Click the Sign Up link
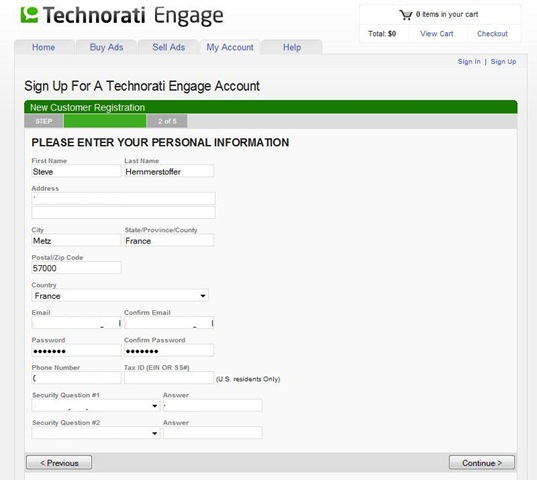Viewport: 537px width, 480px height. 503,62
